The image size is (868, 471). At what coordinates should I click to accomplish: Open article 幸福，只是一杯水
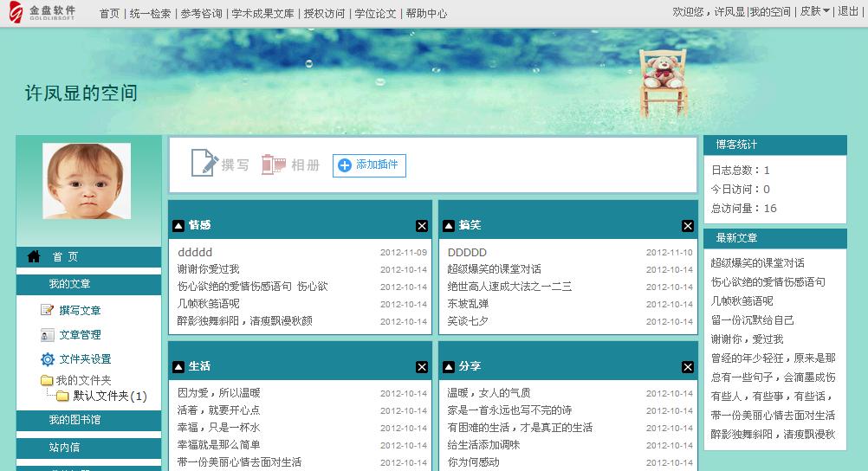coord(218,427)
